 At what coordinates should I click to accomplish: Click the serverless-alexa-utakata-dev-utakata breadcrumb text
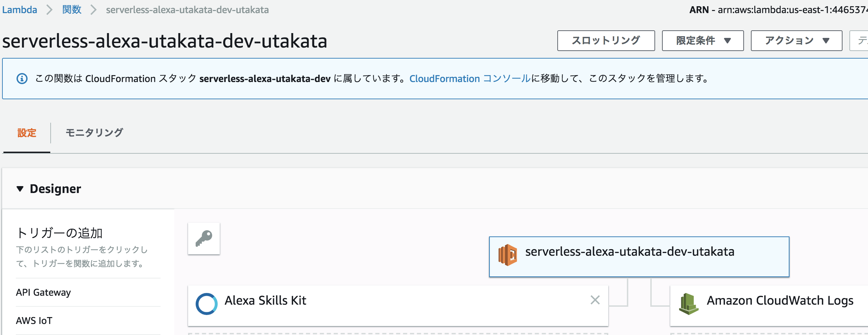(x=187, y=10)
